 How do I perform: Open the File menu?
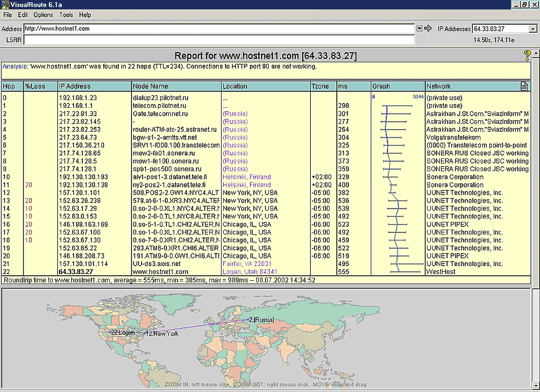8,15
